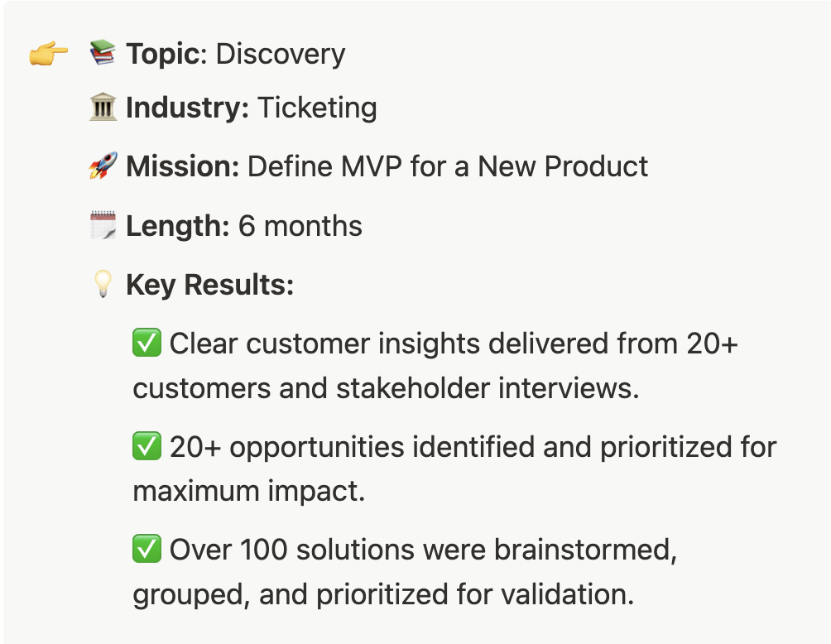Click the word Ticketing

(x=318, y=108)
